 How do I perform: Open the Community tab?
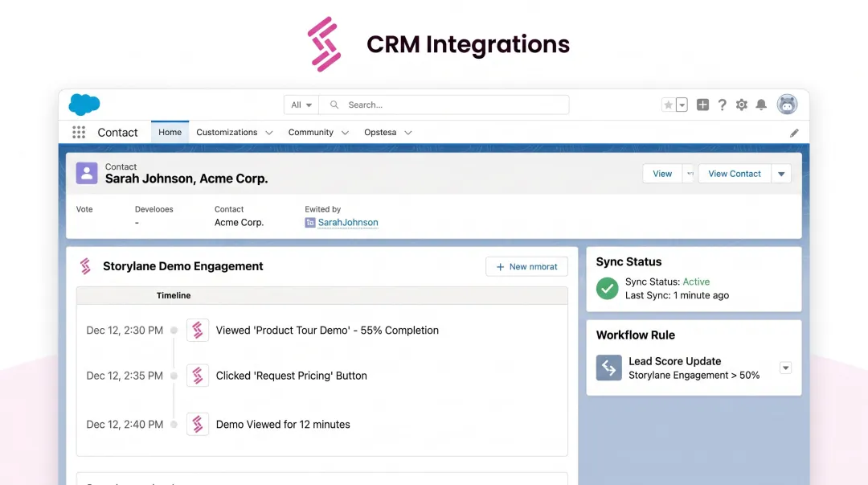pos(310,133)
